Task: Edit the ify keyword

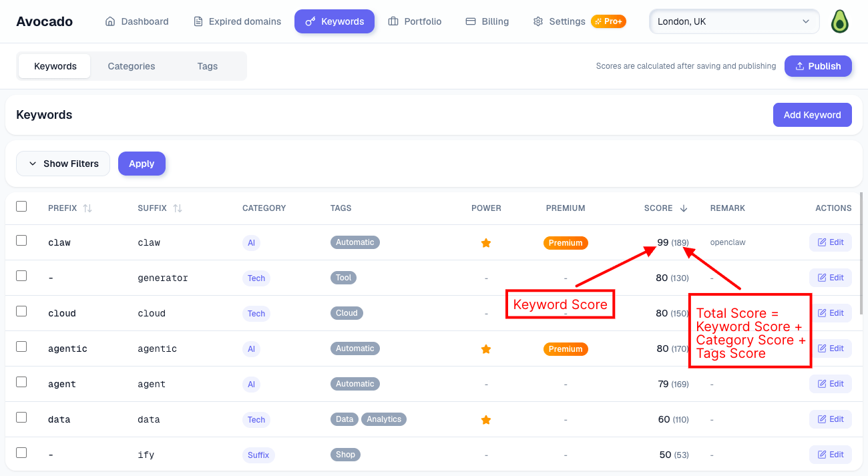Action: pyautogui.click(x=831, y=455)
